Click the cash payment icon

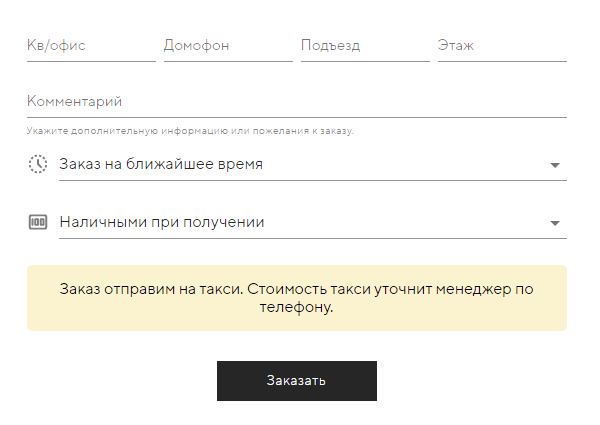[38, 222]
